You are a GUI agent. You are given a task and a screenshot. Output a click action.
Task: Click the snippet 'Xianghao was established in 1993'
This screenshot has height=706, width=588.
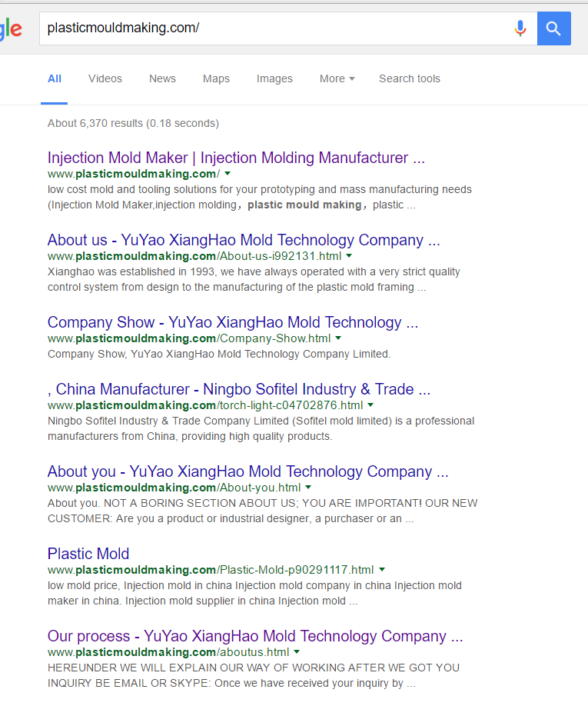pos(254,280)
